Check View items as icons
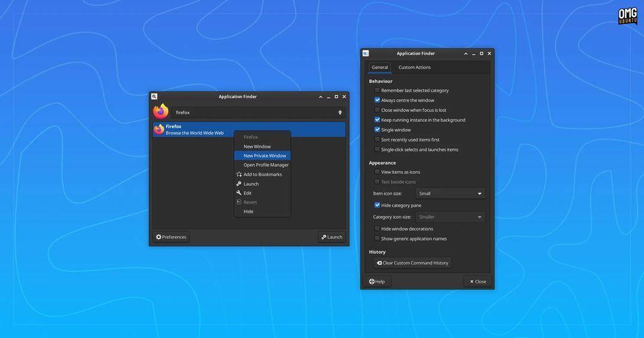This screenshot has width=644, height=338. 377,172
